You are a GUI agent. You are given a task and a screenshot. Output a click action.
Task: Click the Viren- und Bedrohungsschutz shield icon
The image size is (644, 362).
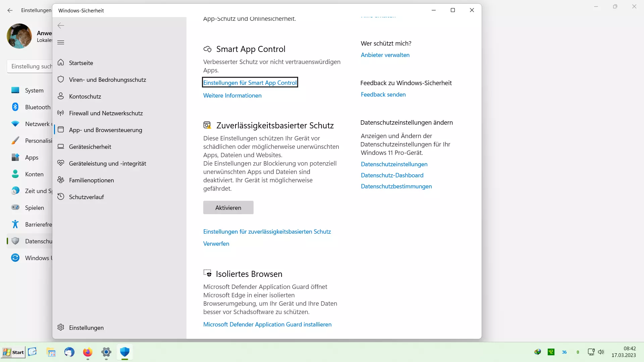(x=61, y=79)
